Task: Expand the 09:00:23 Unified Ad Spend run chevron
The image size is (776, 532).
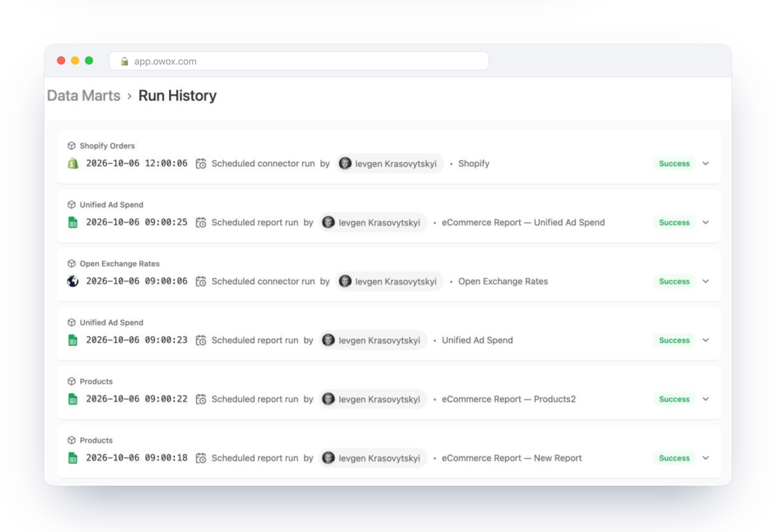Action: coord(706,340)
